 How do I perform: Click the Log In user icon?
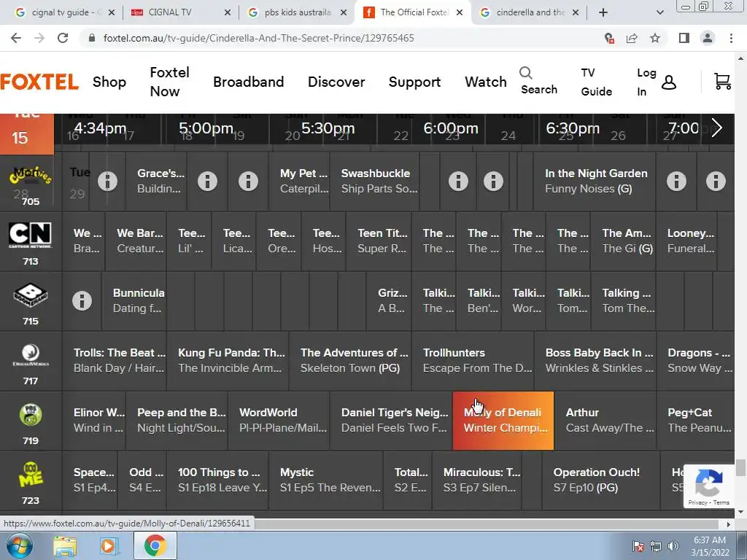[669, 82]
